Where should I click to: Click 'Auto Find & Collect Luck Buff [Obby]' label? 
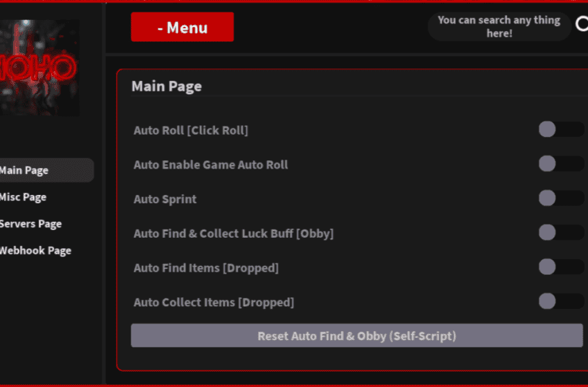pyautogui.click(x=234, y=234)
